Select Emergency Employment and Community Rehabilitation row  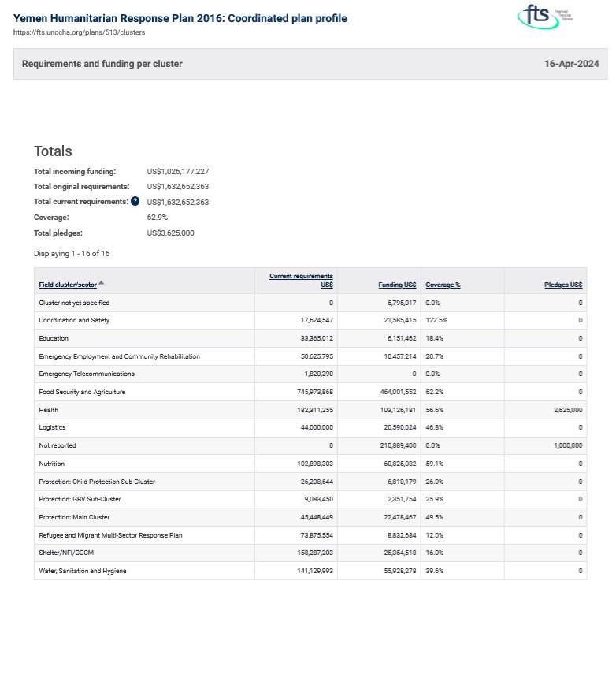point(310,356)
